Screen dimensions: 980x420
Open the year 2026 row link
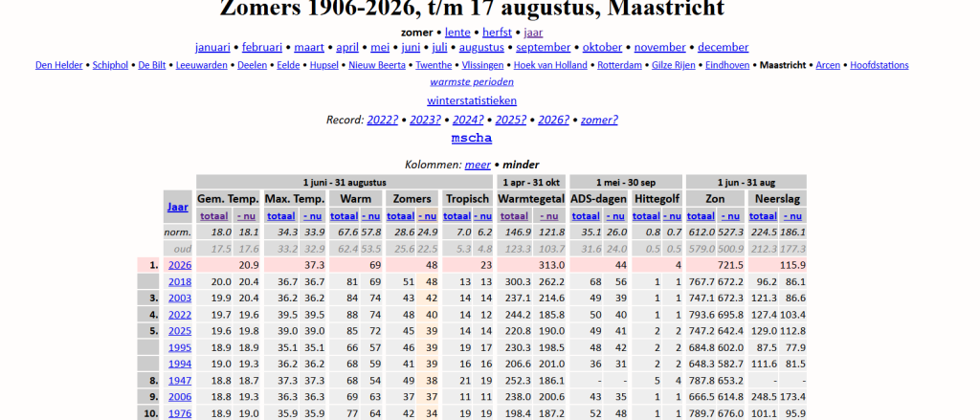(x=180, y=266)
